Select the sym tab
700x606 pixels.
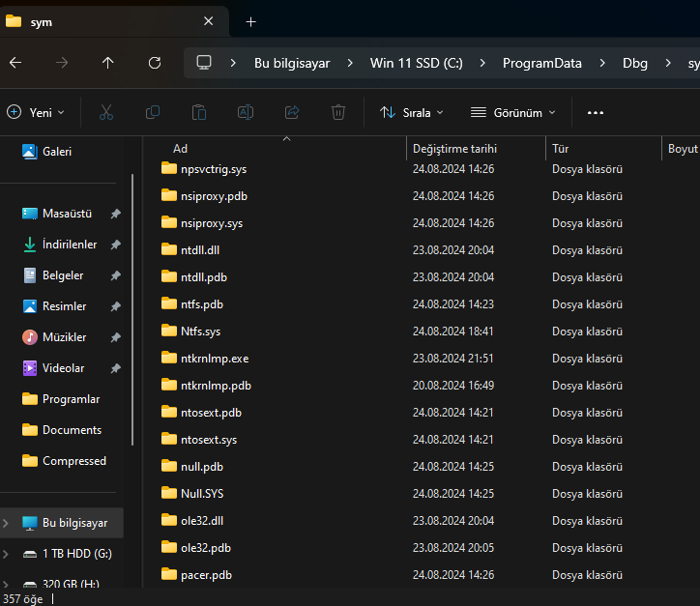pos(114,21)
